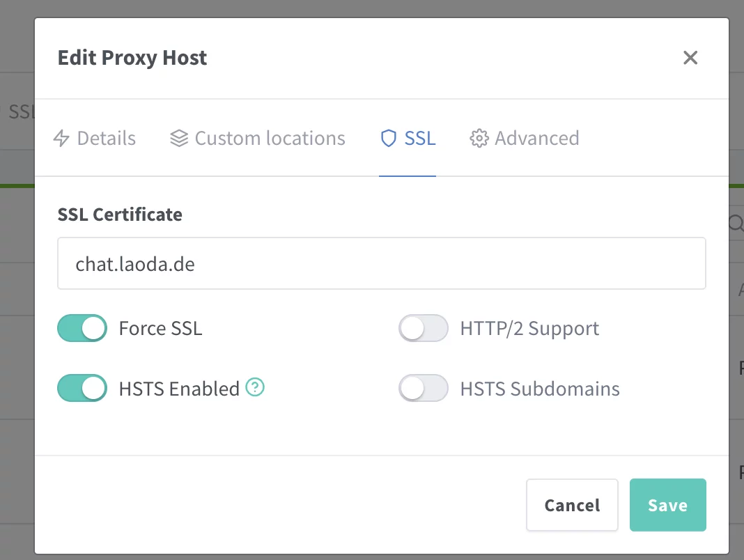Open the Custom locations tab
The image size is (744, 560).
(x=270, y=139)
